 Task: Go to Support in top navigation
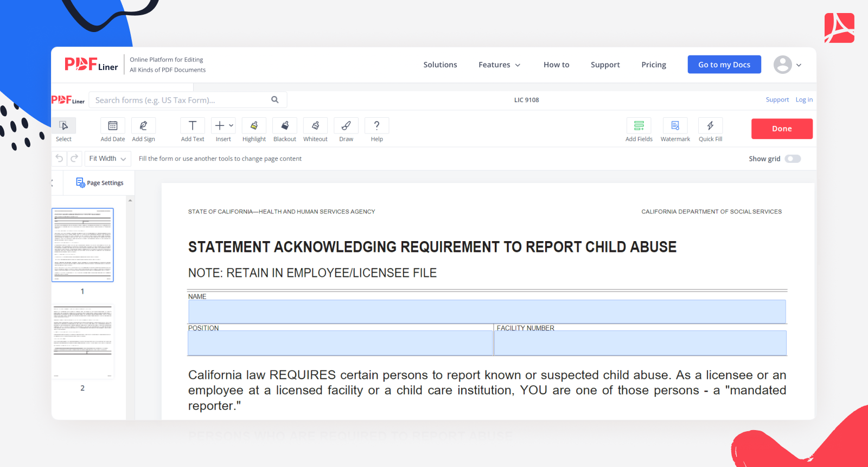(x=605, y=65)
